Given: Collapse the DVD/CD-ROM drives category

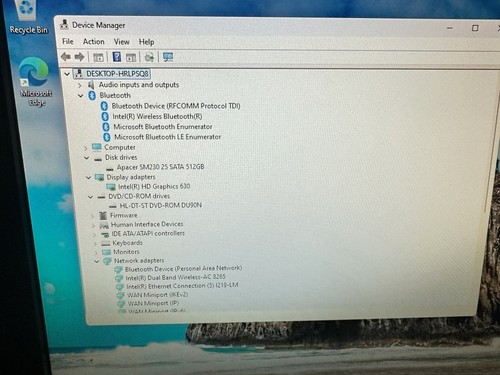Looking at the screenshot, I should click(90, 197).
